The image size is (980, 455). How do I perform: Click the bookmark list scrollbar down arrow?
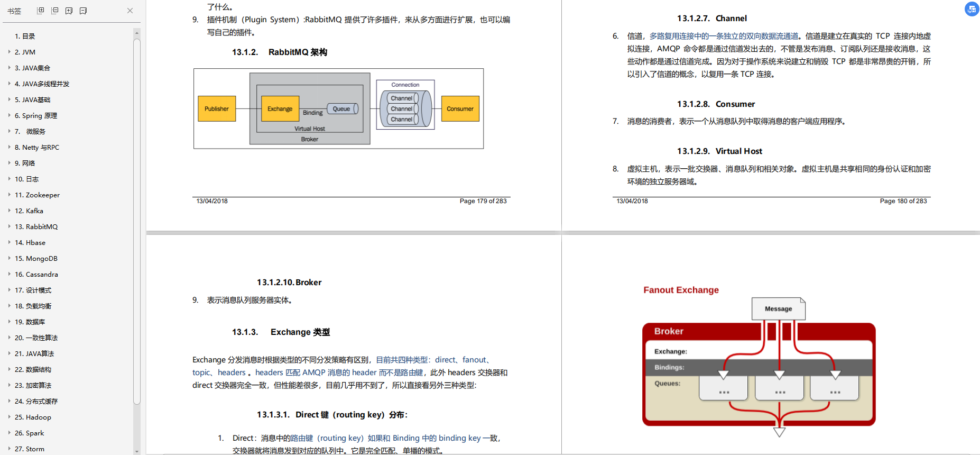coord(137,451)
